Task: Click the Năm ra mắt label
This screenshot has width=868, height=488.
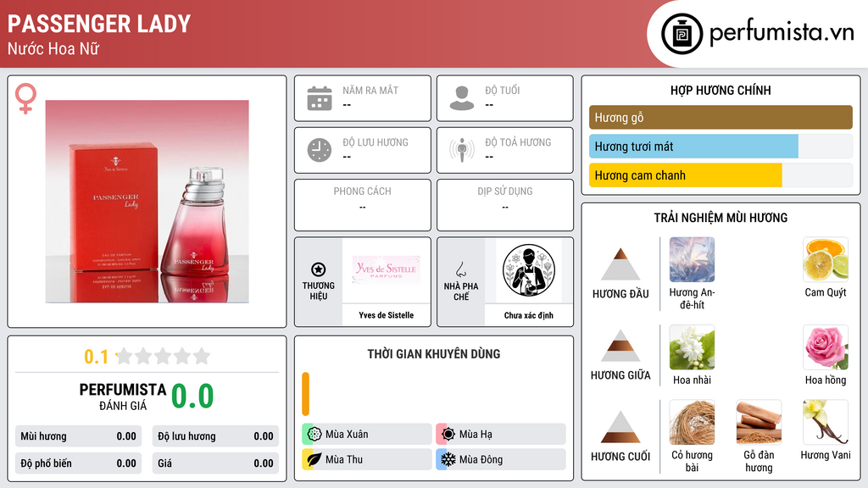Action: click(x=370, y=90)
